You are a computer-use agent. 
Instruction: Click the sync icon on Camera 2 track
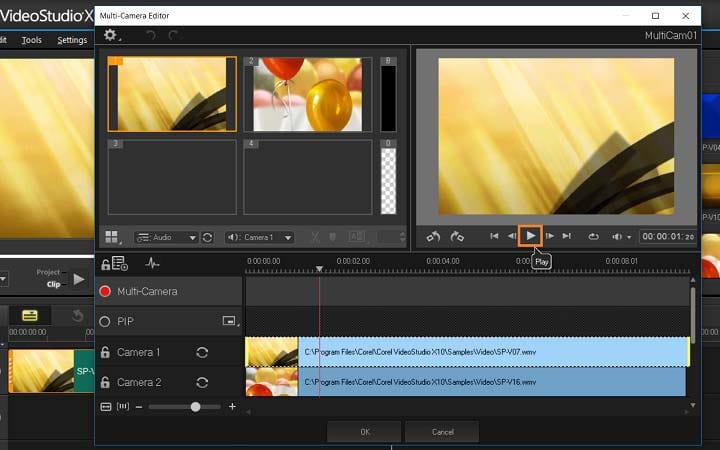202,382
